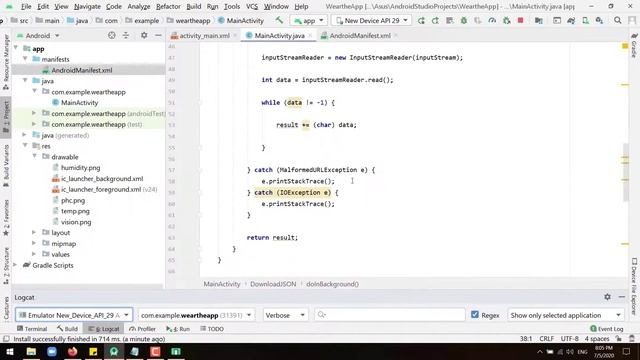Expand the layout folder
Screen dimensions: 640x360
[x=34, y=232]
